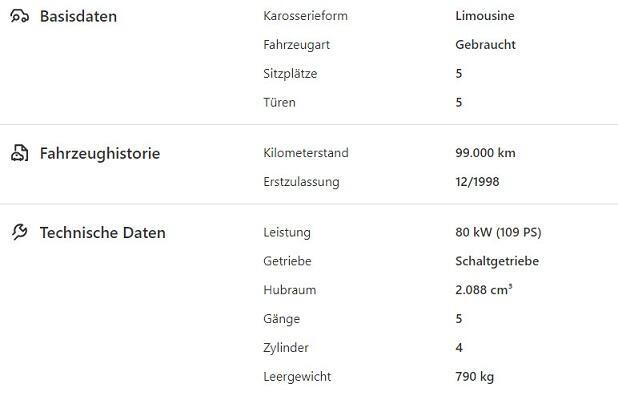Click the Sitzplätze label
The width and height of the screenshot is (618, 396).
(290, 74)
